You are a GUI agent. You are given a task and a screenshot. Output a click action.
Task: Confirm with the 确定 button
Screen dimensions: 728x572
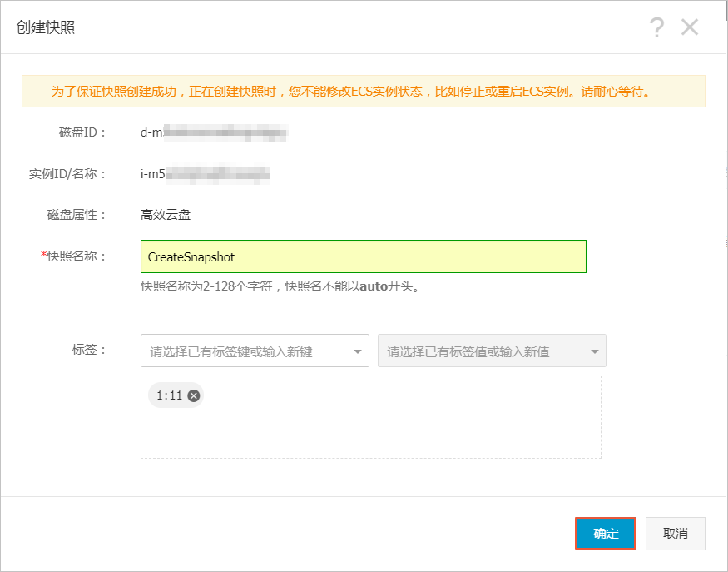pyautogui.click(x=606, y=534)
